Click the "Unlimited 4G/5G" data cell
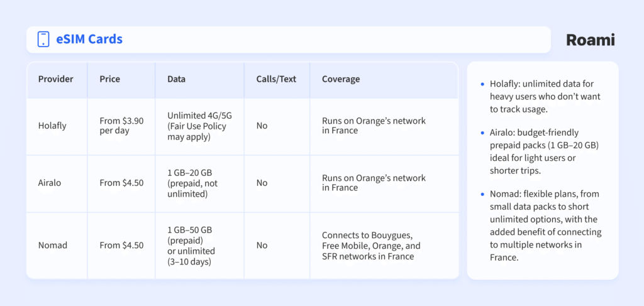 coord(199,126)
